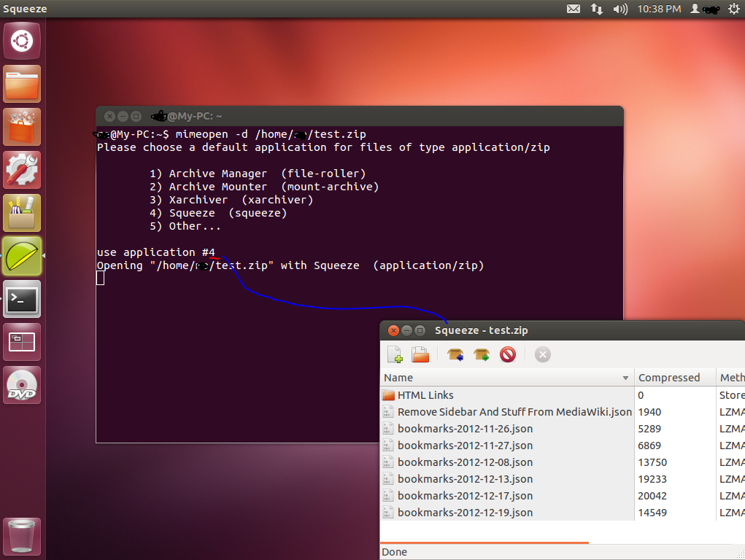Close the terminal window
This screenshot has height=560, width=745.
(x=109, y=117)
